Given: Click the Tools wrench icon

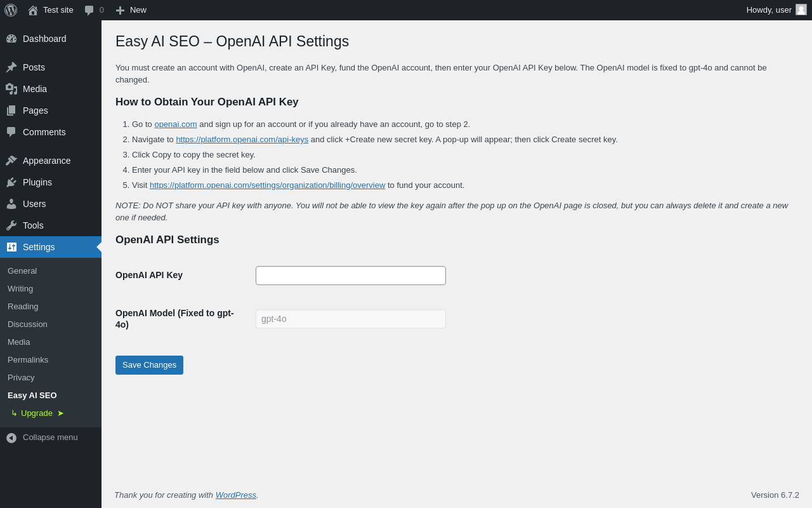Looking at the screenshot, I should pos(11,225).
